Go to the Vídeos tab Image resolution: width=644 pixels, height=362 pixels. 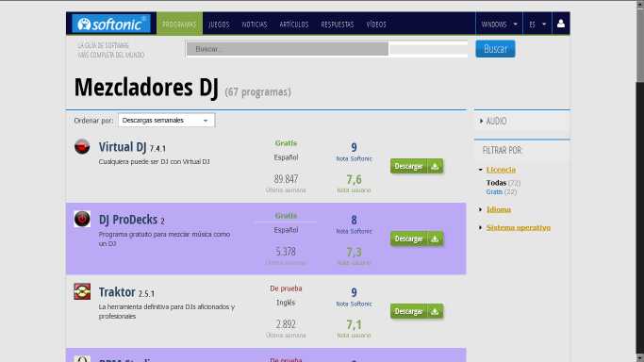pyautogui.click(x=376, y=25)
